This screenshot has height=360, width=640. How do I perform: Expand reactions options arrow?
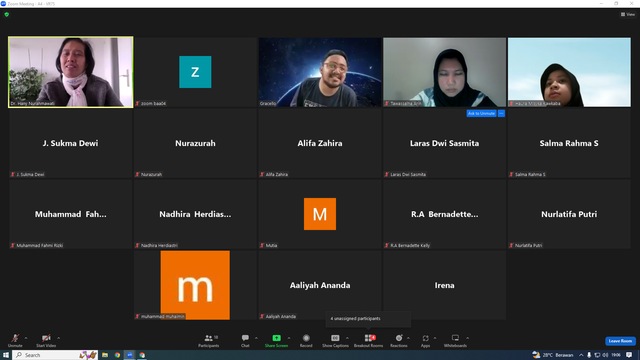(x=408, y=338)
